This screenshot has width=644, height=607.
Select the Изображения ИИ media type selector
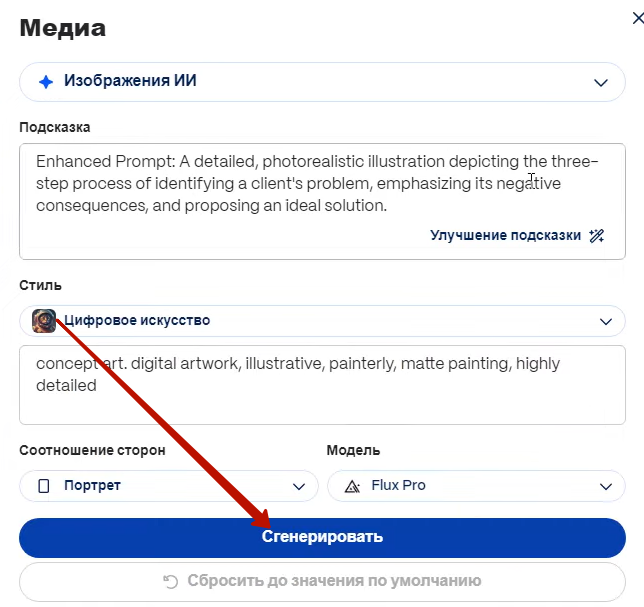coord(322,82)
